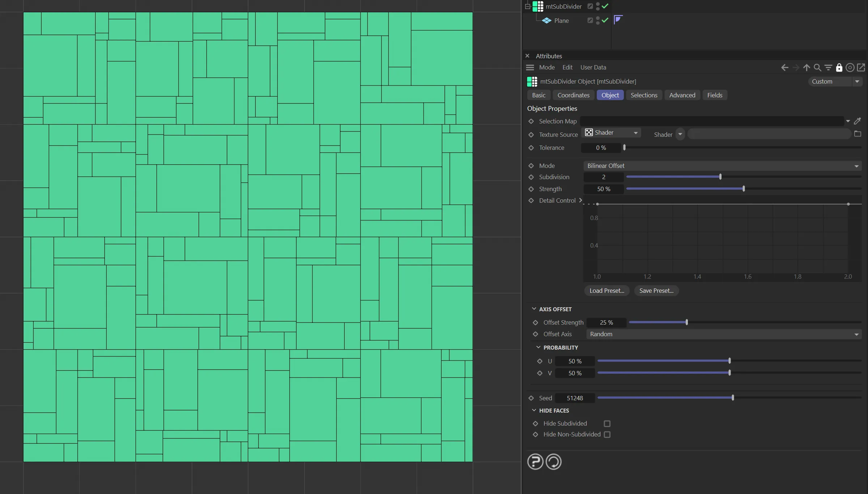
Task: Open the Attributes search icon
Action: point(817,68)
